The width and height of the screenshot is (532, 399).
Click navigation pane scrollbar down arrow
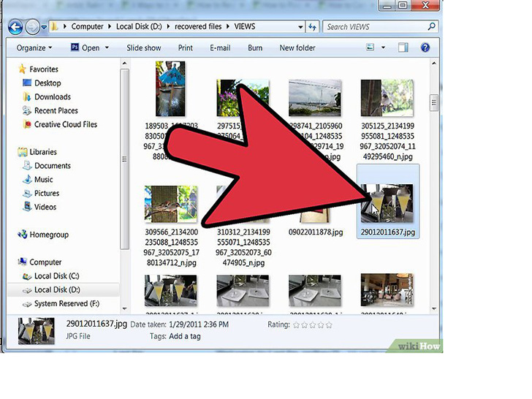124,308
